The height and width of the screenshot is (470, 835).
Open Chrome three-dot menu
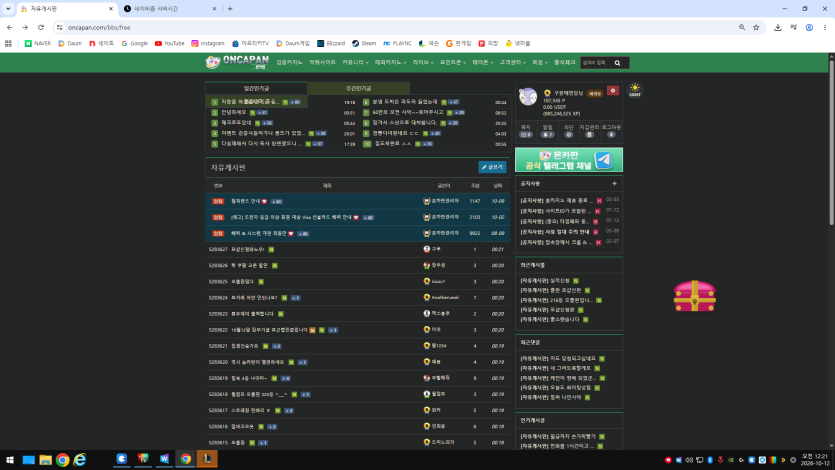[824, 27]
